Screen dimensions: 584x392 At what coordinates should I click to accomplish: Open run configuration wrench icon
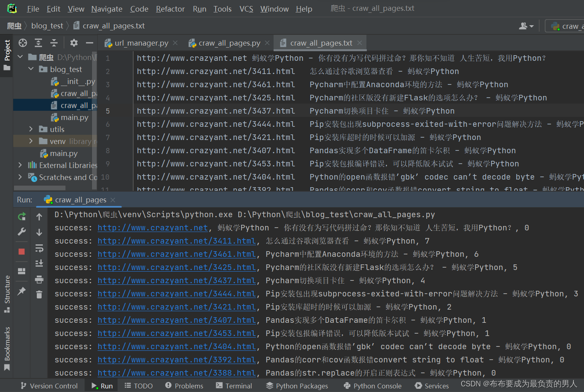(x=22, y=232)
